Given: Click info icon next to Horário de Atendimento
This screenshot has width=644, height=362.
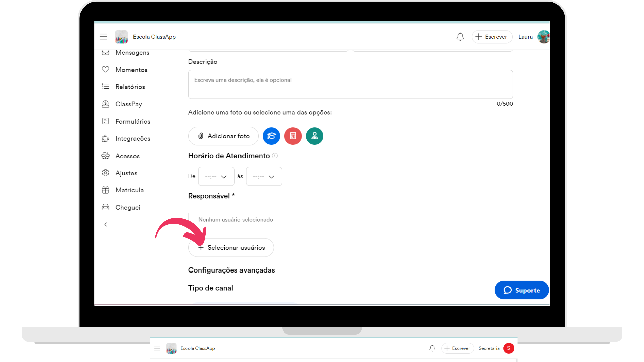Looking at the screenshot, I should [x=275, y=156].
